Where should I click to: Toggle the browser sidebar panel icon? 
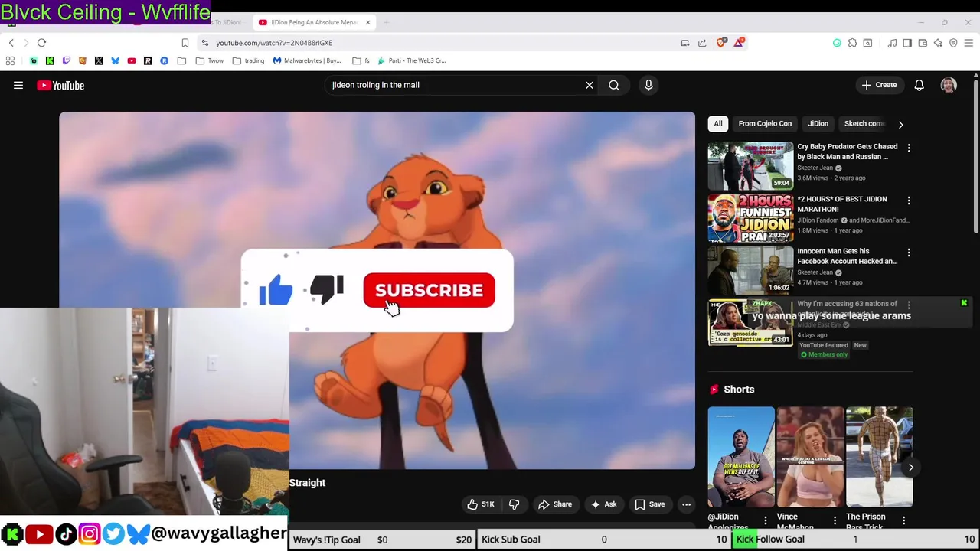pos(907,43)
